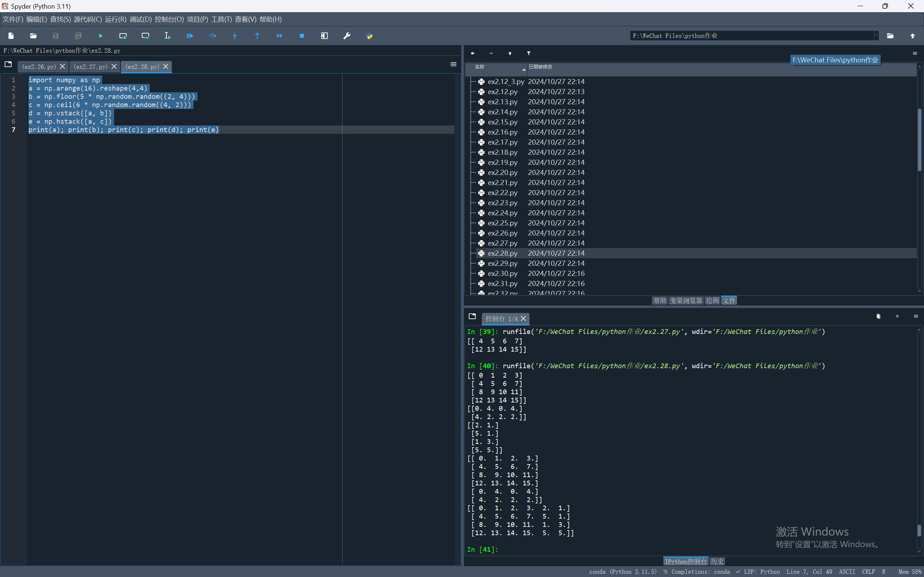Click the Stop debugging square icon
Screen dimensions: 924x577
pos(302,36)
